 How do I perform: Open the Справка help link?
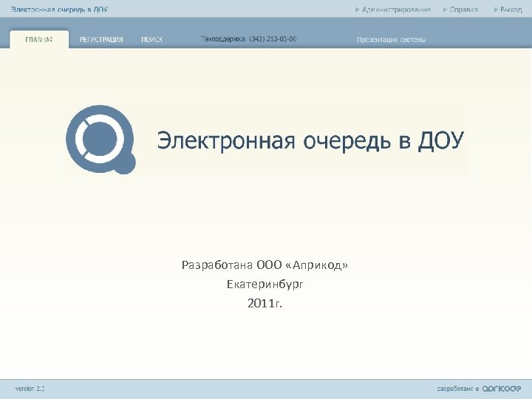click(461, 10)
